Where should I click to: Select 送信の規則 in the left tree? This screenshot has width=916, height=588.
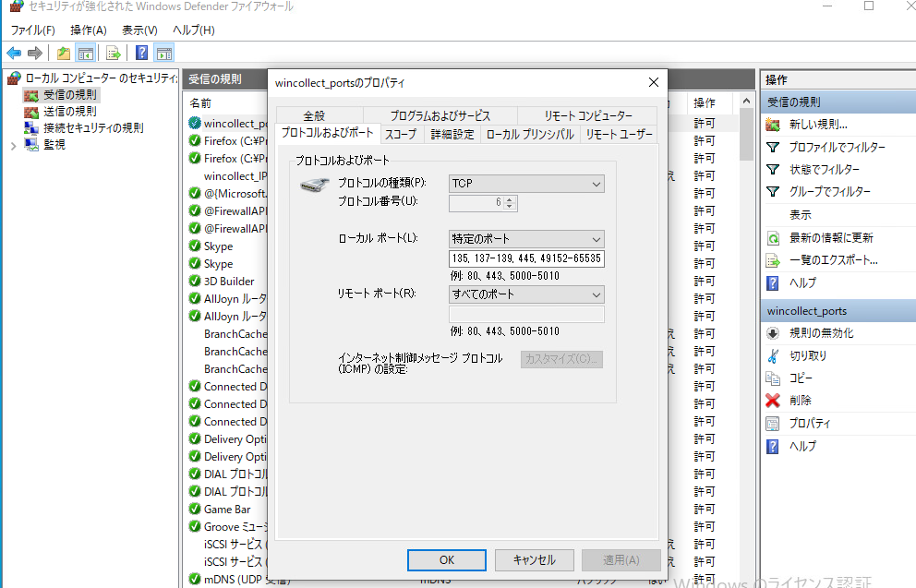(x=70, y=111)
